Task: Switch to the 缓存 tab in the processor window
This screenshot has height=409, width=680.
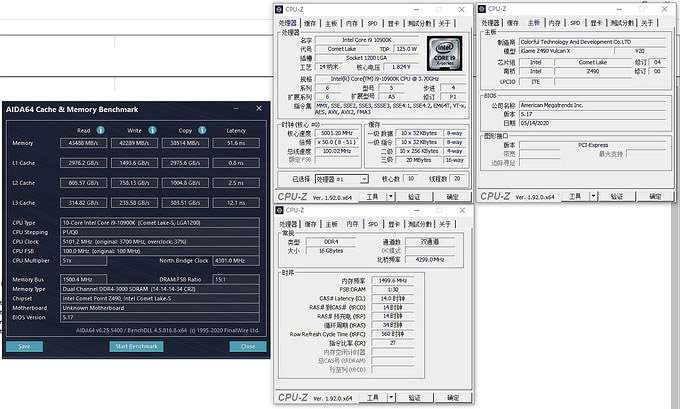Action: click(x=310, y=22)
